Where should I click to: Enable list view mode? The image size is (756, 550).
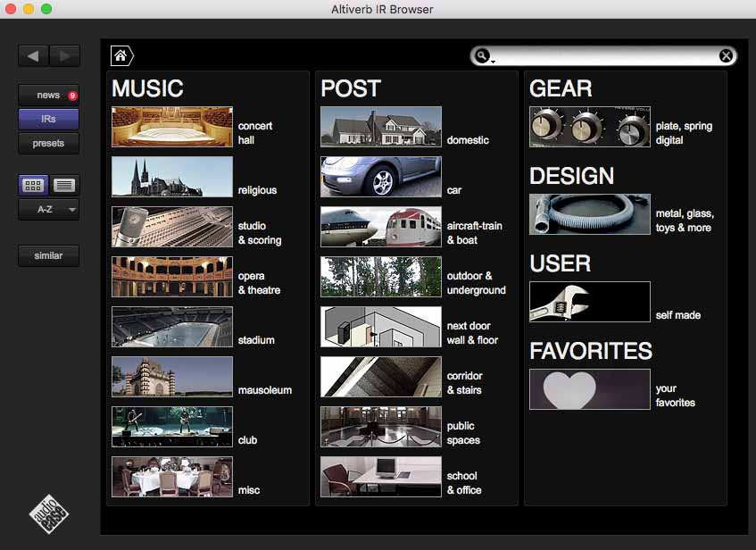coord(64,185)
